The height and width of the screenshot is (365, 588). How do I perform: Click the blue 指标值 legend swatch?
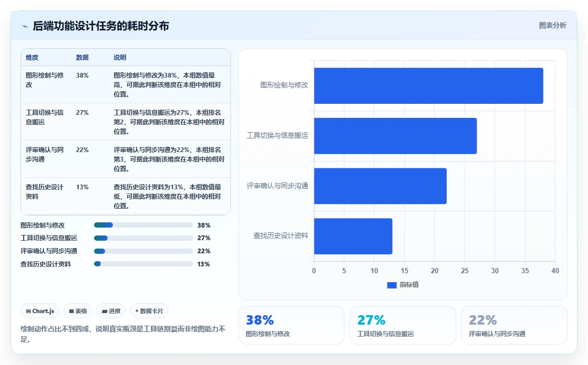[x=392, y=285]
